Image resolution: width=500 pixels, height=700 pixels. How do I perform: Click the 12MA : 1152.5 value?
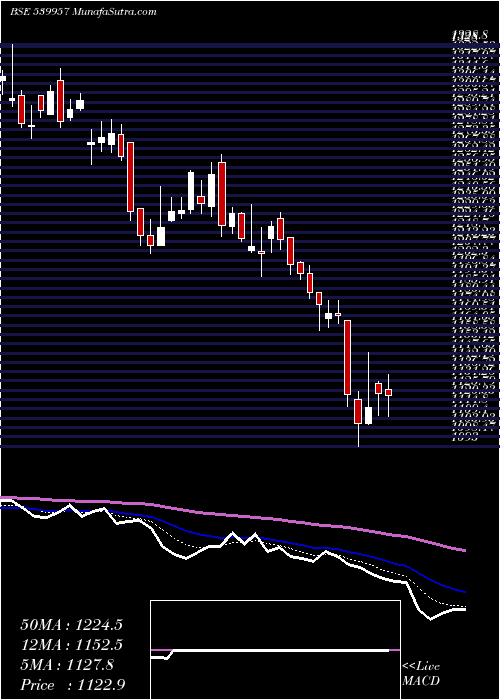(71, 645)
